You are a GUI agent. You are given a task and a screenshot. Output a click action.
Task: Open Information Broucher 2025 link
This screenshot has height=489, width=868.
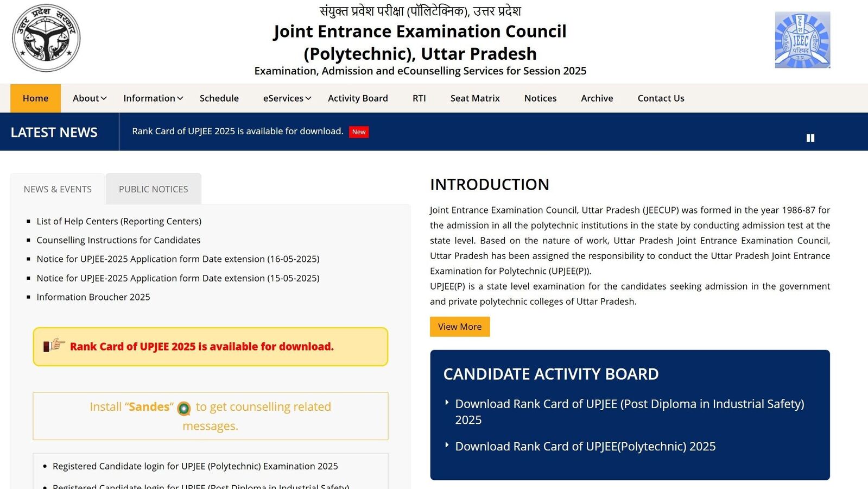93,297
